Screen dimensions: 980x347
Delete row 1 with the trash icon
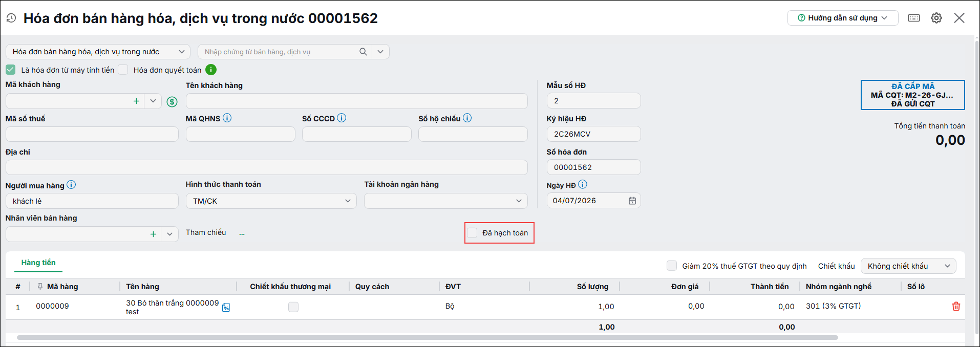click(x=956, y=307)
